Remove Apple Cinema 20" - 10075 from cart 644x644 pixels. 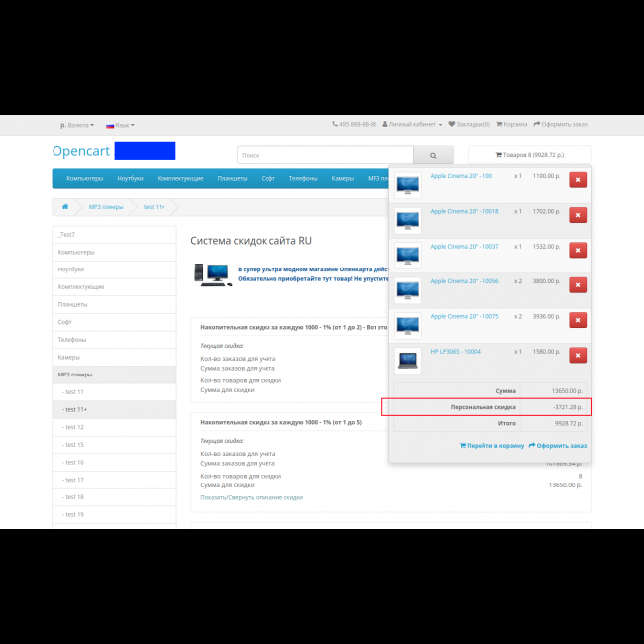click(578, 320)
